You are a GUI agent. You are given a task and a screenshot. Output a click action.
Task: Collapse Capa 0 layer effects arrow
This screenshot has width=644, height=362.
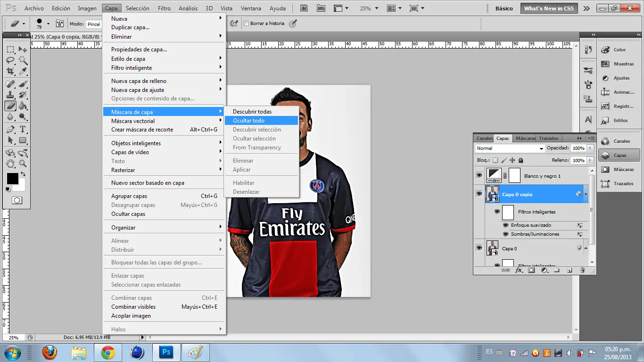[x=586, y=248]
